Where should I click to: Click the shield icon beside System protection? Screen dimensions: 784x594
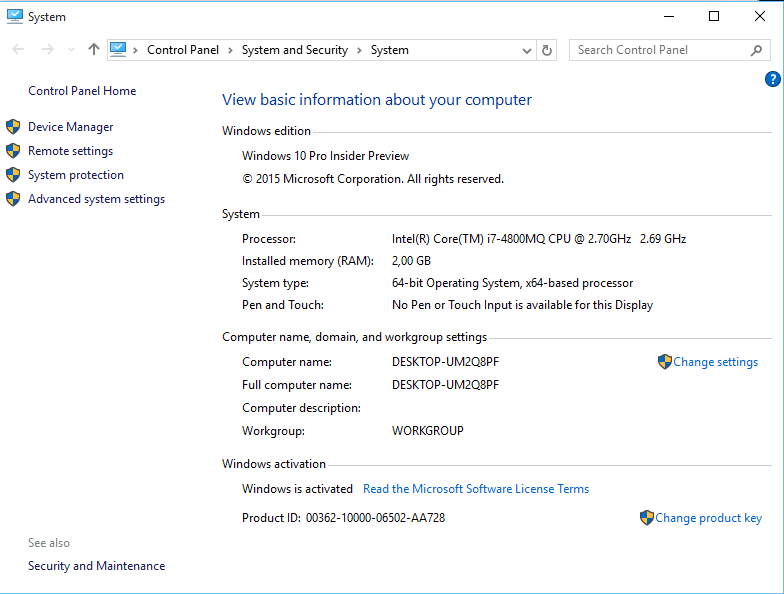pos(13,174)
